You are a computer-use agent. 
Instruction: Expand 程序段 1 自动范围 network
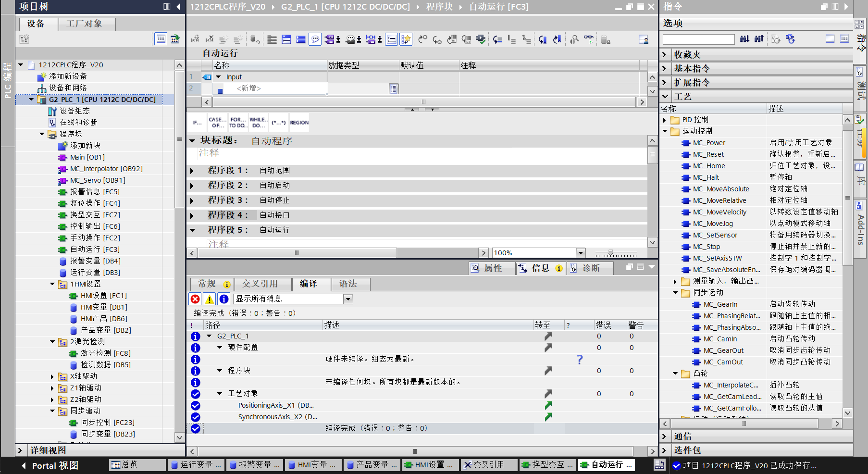(x=192, y=171)
